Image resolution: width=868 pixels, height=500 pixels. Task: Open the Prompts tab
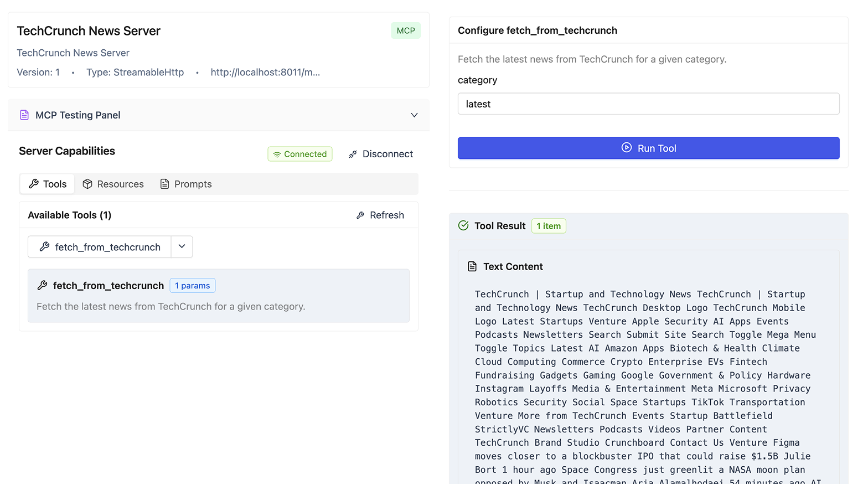[x=186, y=184]
